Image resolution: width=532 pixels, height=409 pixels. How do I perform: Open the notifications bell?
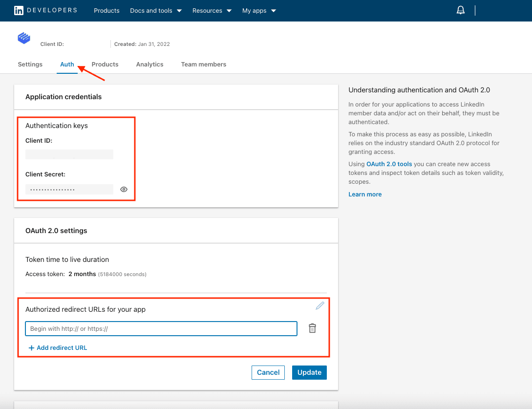460,9
